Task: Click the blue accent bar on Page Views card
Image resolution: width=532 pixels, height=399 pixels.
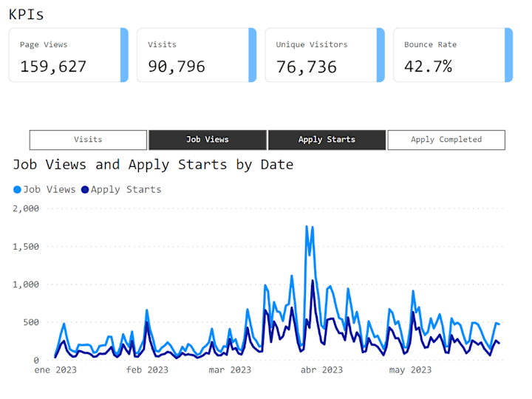Action: [x=125, y=55]
